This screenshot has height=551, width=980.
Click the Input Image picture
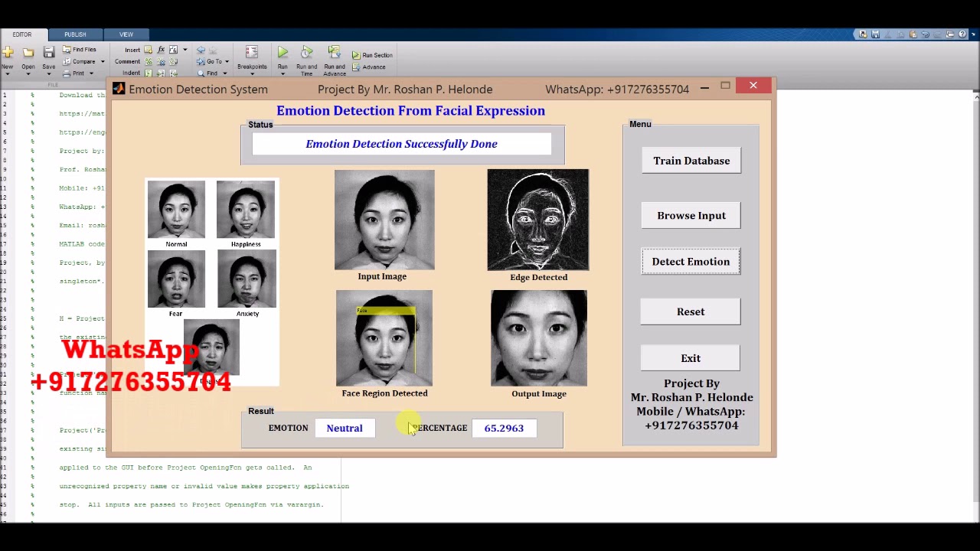point(384,220)
